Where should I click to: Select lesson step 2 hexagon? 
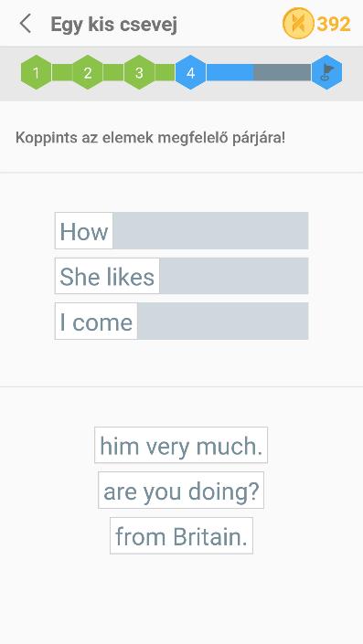pos(88,73)
